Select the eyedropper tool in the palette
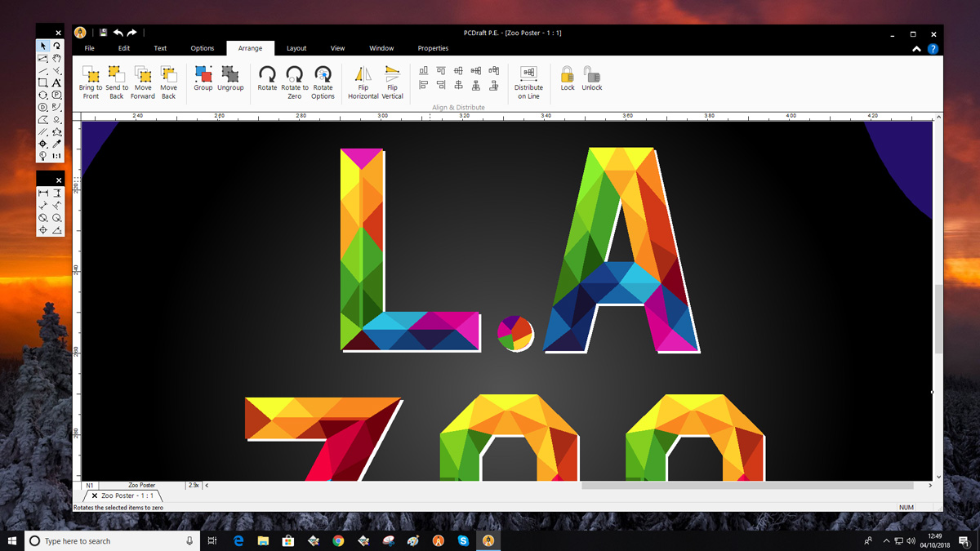The width and height of the screenshot is (980, 551). pos(57,144)
